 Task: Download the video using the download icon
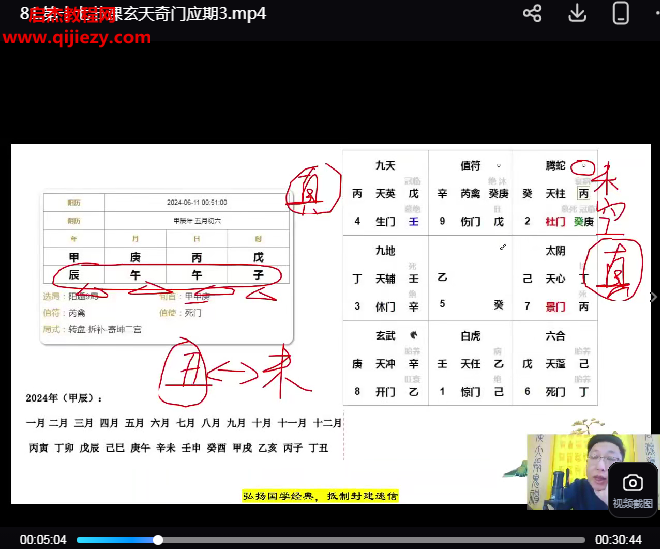tap(577, 13)
